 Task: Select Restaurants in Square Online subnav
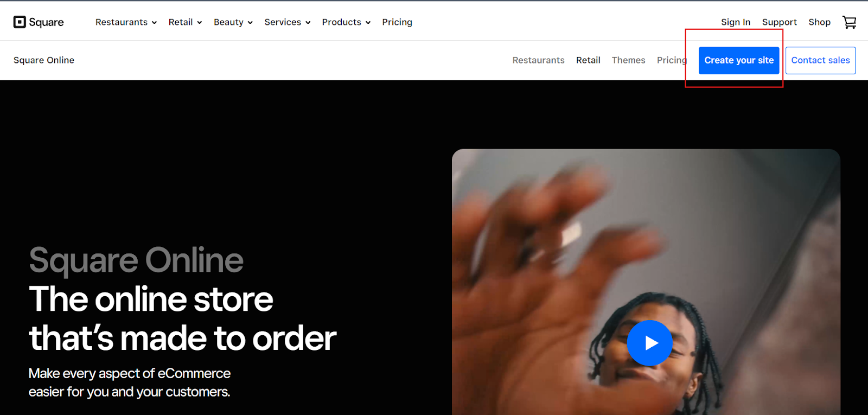[x=538, y=60]
